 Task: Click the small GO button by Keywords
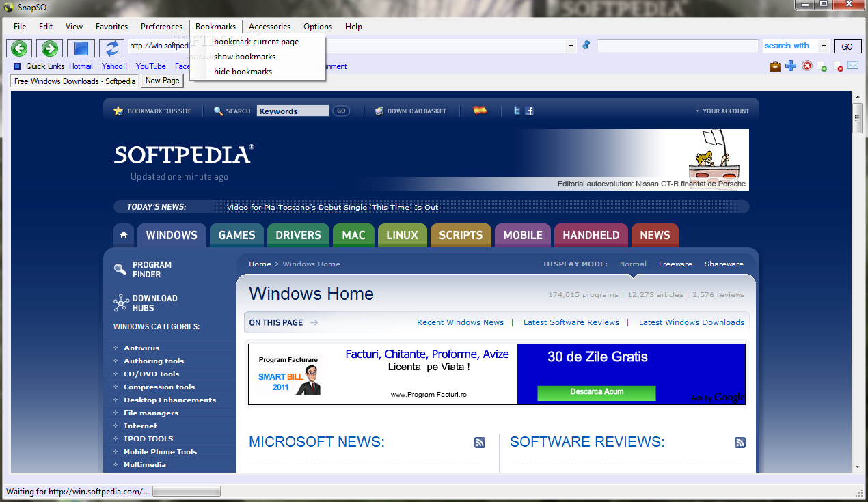point(341,111)
